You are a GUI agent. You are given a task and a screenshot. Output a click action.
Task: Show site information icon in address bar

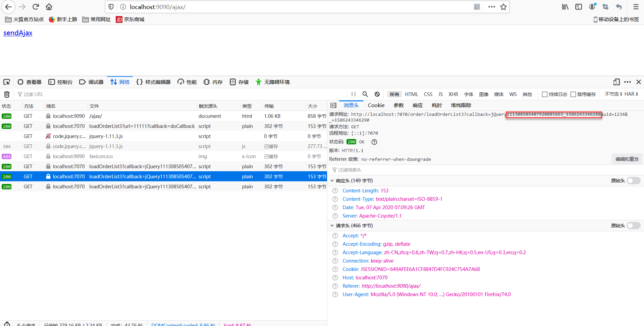click(123, 7)
